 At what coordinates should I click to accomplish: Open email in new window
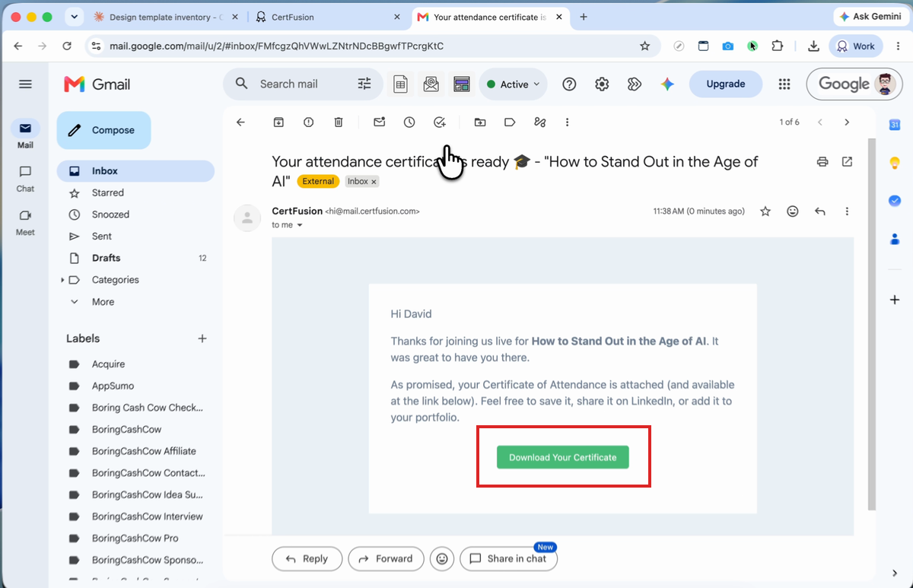coord(847,162)
